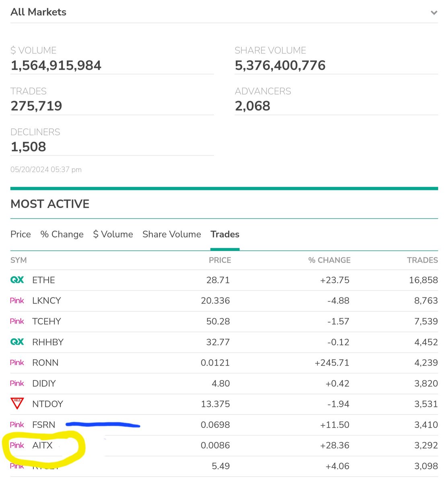Expand the All Markets dropdown chevron
448x483 pixels.
[434, 12]
